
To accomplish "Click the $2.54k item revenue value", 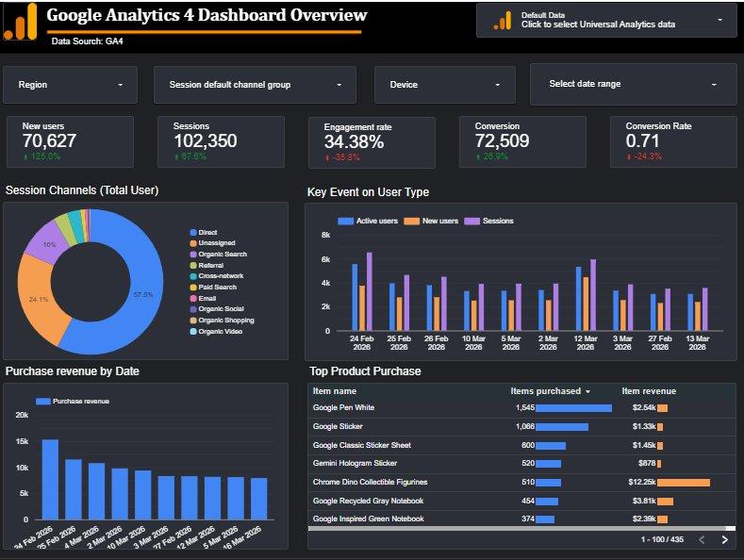I will tap(644, 407).
